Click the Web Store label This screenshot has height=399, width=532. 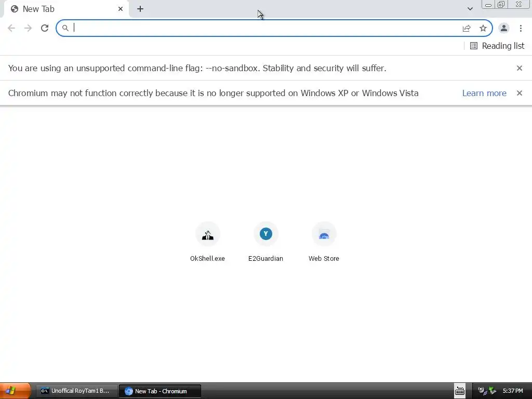pos(324,259)
